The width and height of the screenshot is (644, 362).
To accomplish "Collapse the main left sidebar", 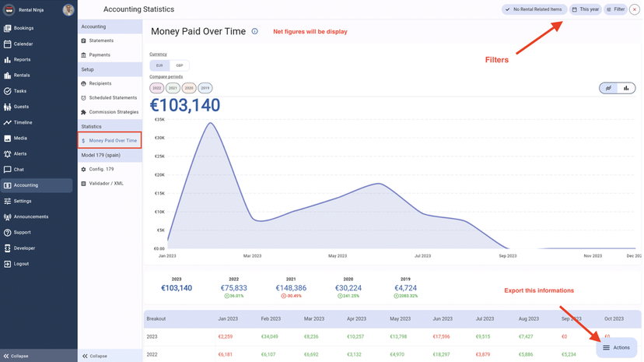I will 16,356.
